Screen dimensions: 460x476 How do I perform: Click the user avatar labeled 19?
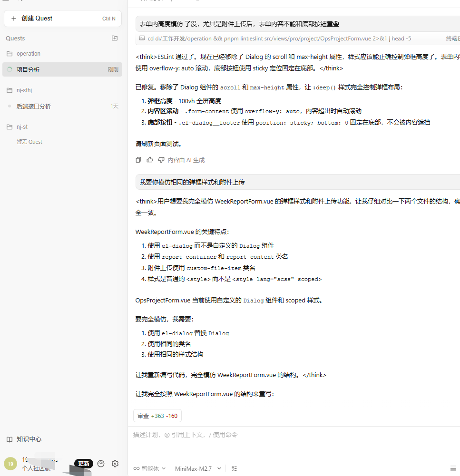(10, 464)
